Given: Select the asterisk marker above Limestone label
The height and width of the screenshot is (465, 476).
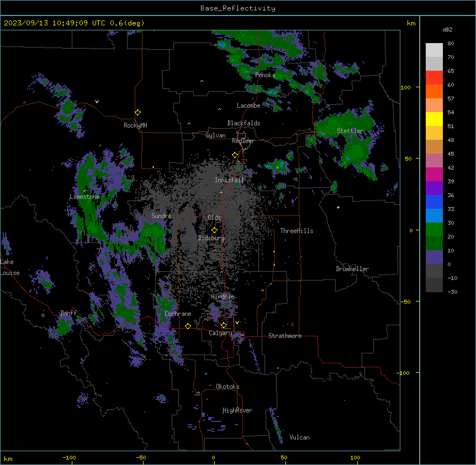Looking at the screenshot, I should (x=84, y=191).
